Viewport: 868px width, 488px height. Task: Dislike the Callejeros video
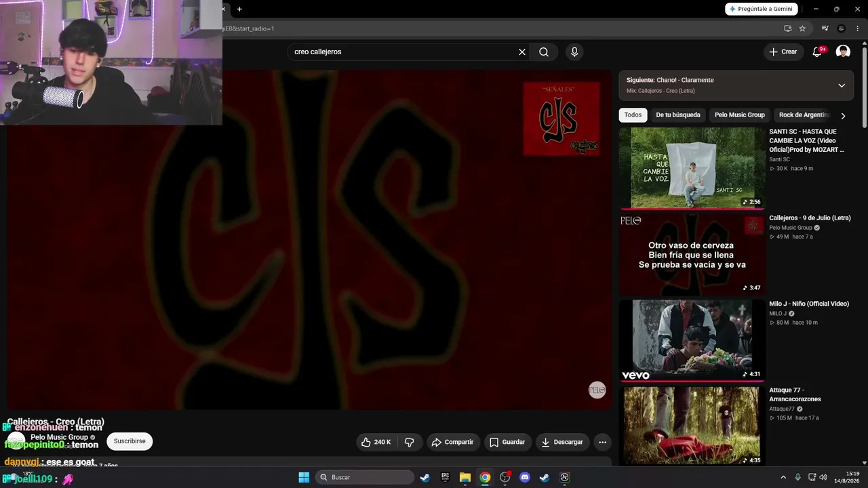409,442
